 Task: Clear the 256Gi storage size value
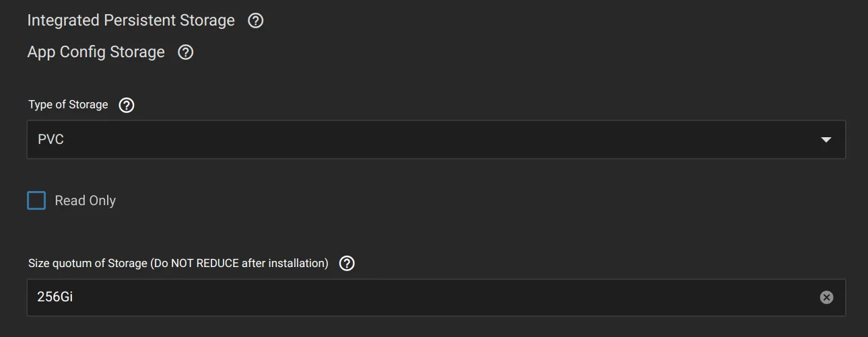826,297
